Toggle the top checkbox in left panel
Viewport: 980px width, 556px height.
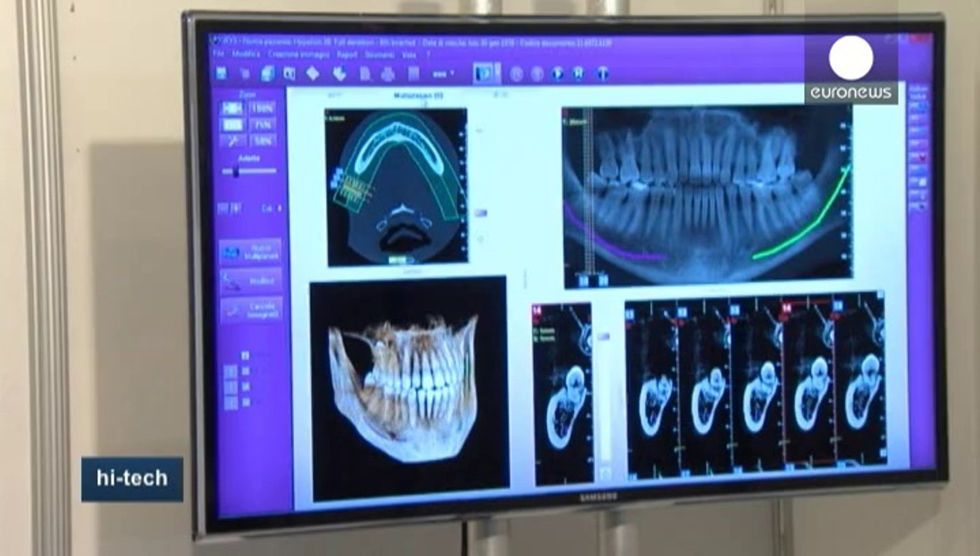pos(245,356)
